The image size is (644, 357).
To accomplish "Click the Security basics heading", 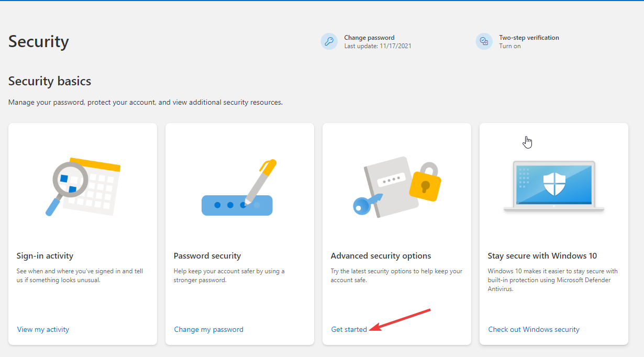I will (50, 81).
